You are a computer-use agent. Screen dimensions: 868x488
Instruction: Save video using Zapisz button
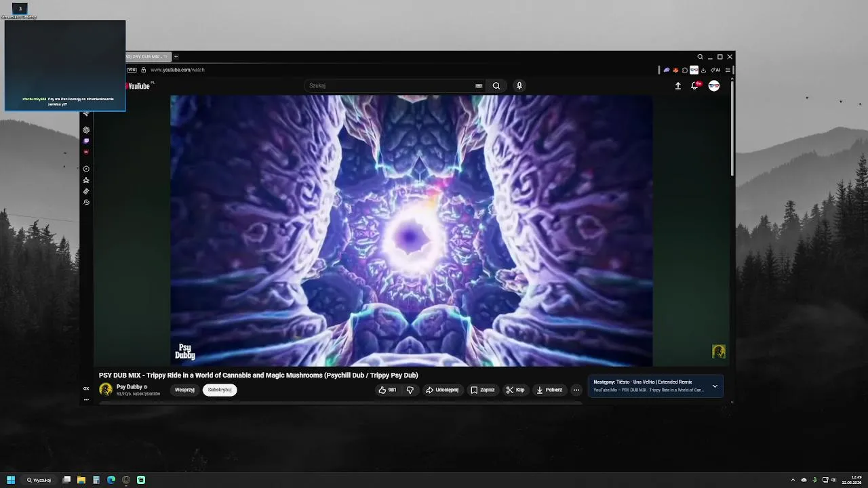(483, 390)
